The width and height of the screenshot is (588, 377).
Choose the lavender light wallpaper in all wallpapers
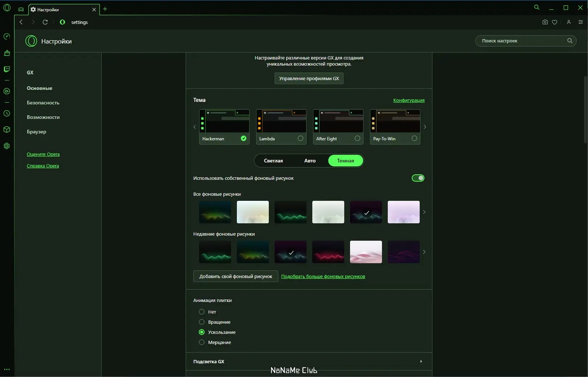click(404, 212)
